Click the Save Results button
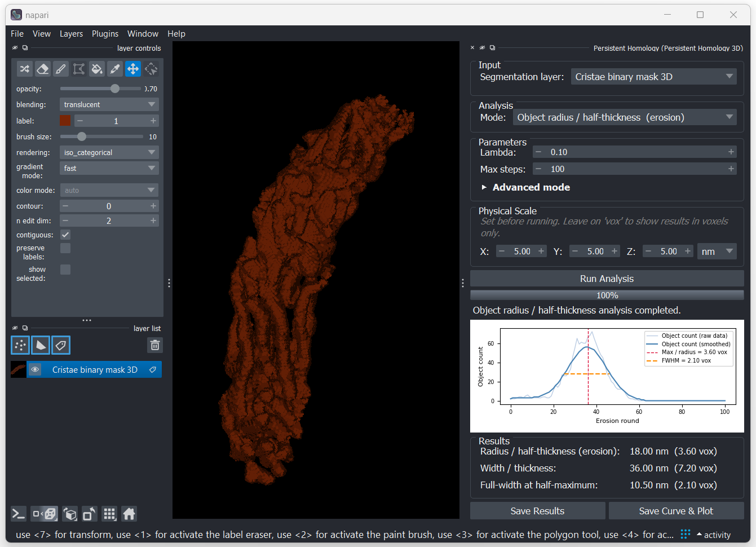This screenshot has height=547, width=756. pyautogui.click(x=537, y=511)
